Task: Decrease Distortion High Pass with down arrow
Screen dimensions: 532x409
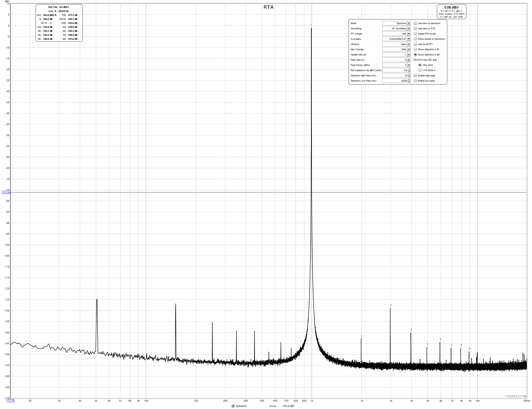Action: pos(409,77)
